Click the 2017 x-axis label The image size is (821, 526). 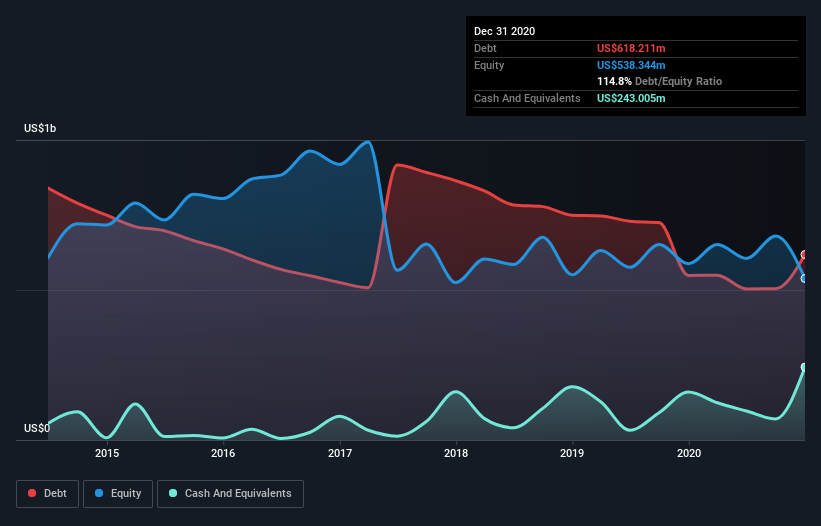[x=340, y=453]
